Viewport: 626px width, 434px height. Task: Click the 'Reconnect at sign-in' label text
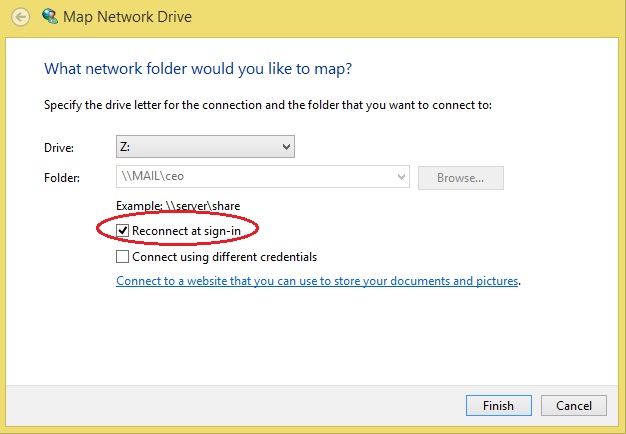coord(186,231)
